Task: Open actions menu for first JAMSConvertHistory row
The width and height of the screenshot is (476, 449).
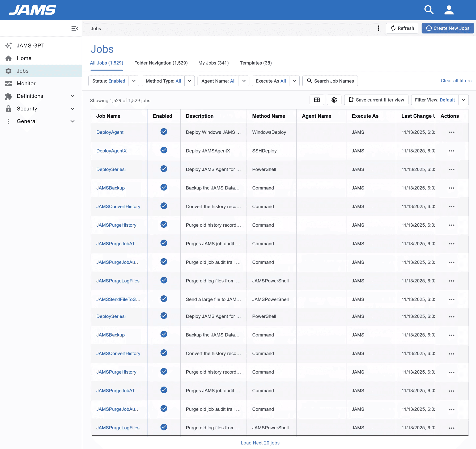Action: pyautogui.click(x=452, y=207)
